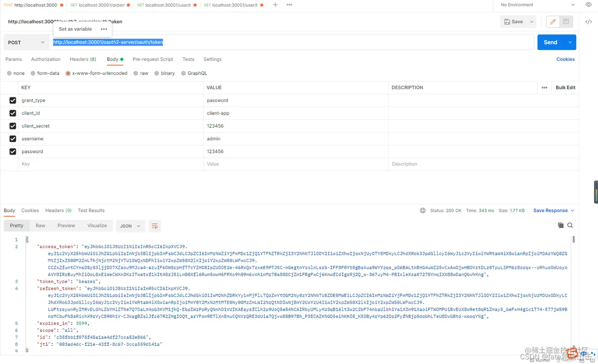Click the network globe icon near Status
Screen dimensions: 598x364
coord(423,211)
